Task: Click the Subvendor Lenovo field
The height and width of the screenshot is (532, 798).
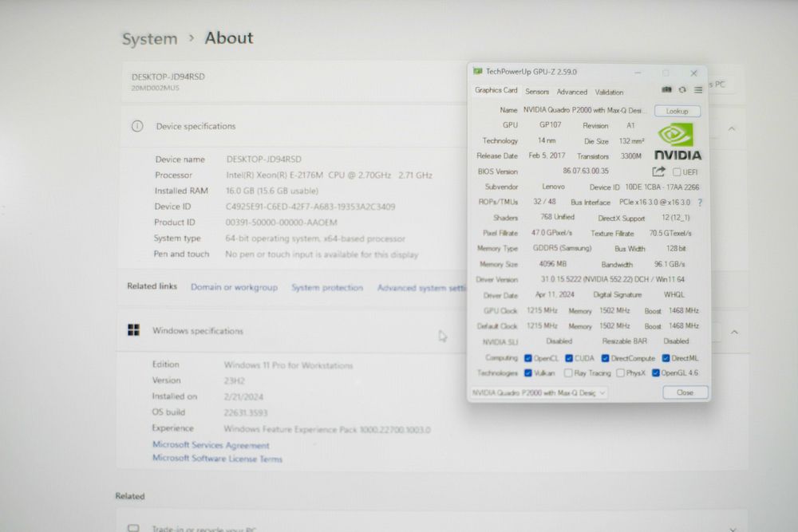Action: pos(553,187)
